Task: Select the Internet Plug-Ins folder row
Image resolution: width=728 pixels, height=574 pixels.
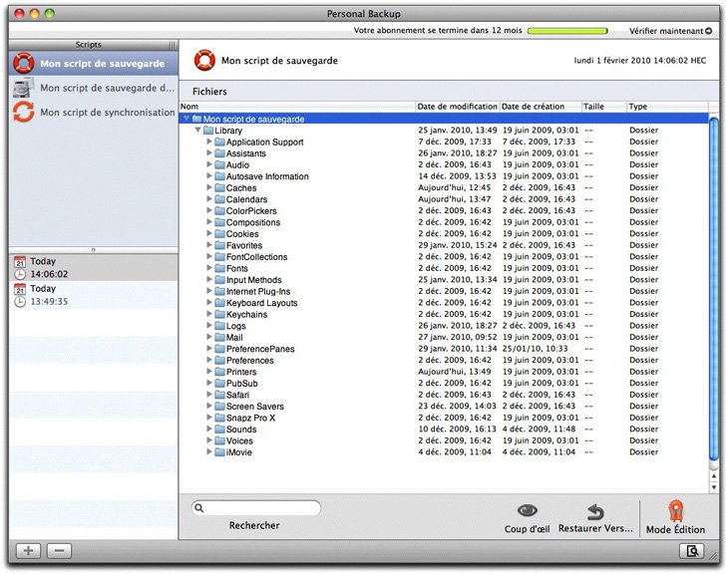Action: [x=444, y=291]
